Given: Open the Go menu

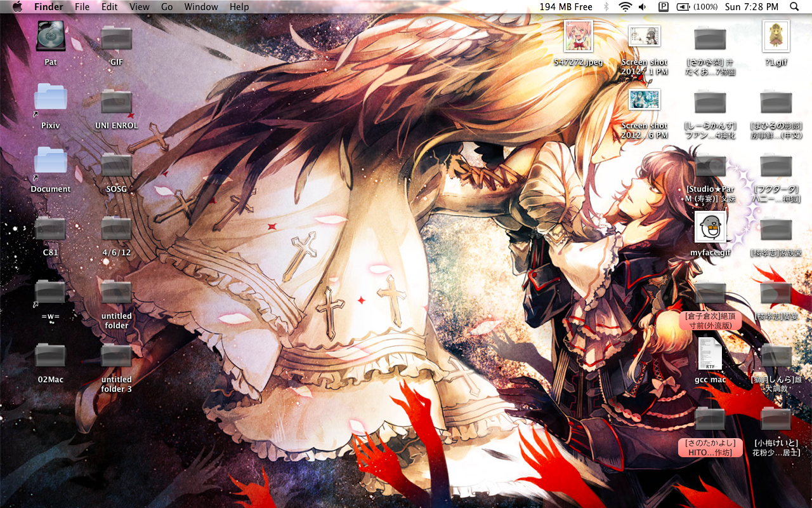Looking at the screenshot, I should click(167, 7).
